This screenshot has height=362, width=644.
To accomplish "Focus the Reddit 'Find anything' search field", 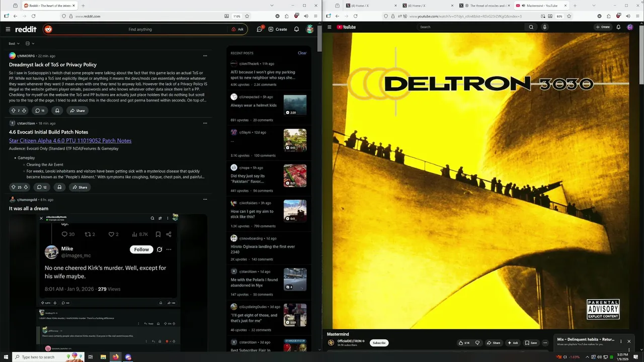I will point(140,29).
